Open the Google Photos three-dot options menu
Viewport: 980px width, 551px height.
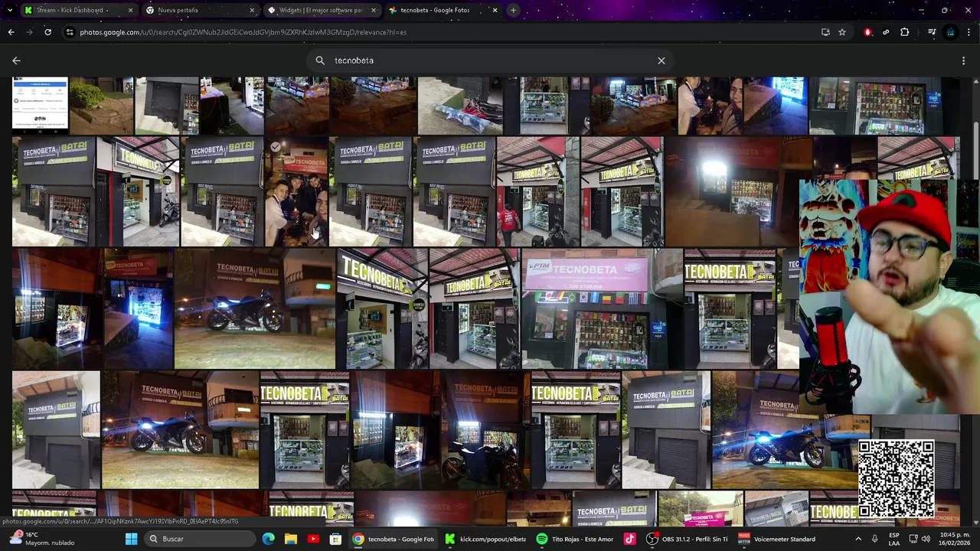[963, 60]
